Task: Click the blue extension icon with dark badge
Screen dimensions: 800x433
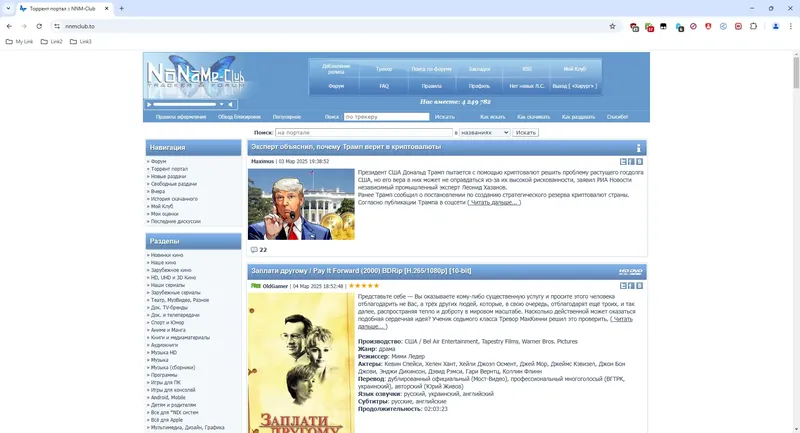Action: point(679,27)
